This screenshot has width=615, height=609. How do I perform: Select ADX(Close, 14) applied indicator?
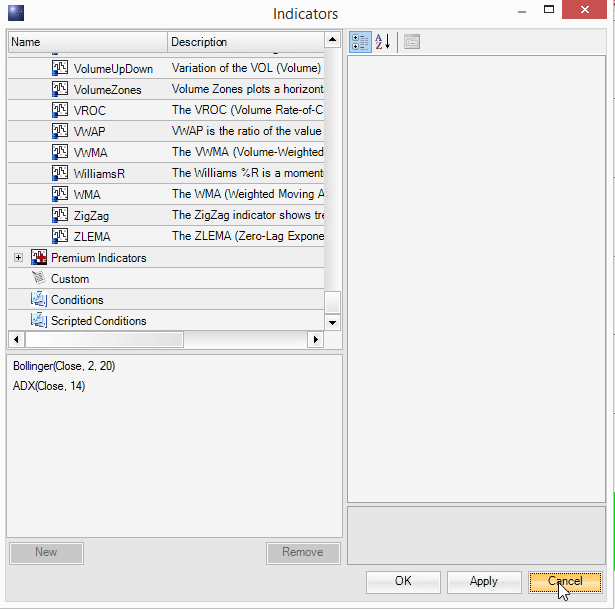[49, 386]
